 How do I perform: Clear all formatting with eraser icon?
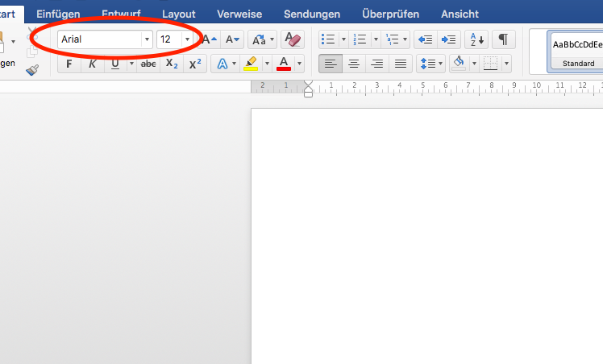point(293,39)
